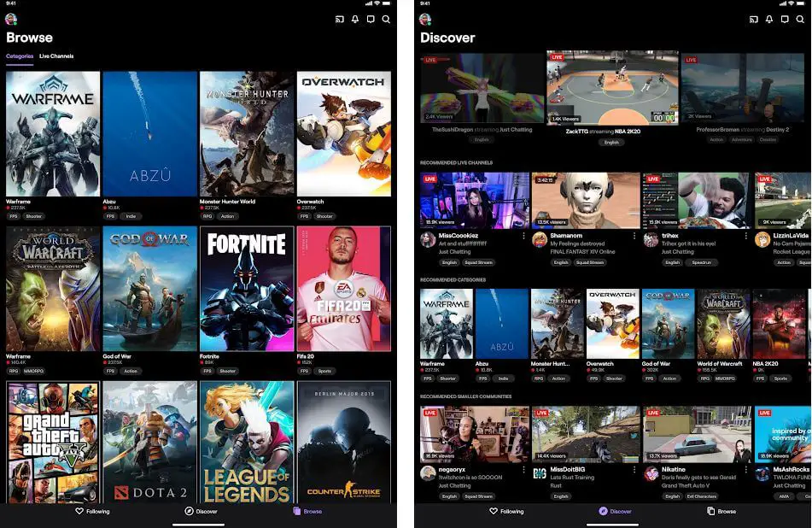The height and width of the screenshot is (528, 812).
Task: Select the Categories tab on the Browse screen
Action: (x=20, y=56)
